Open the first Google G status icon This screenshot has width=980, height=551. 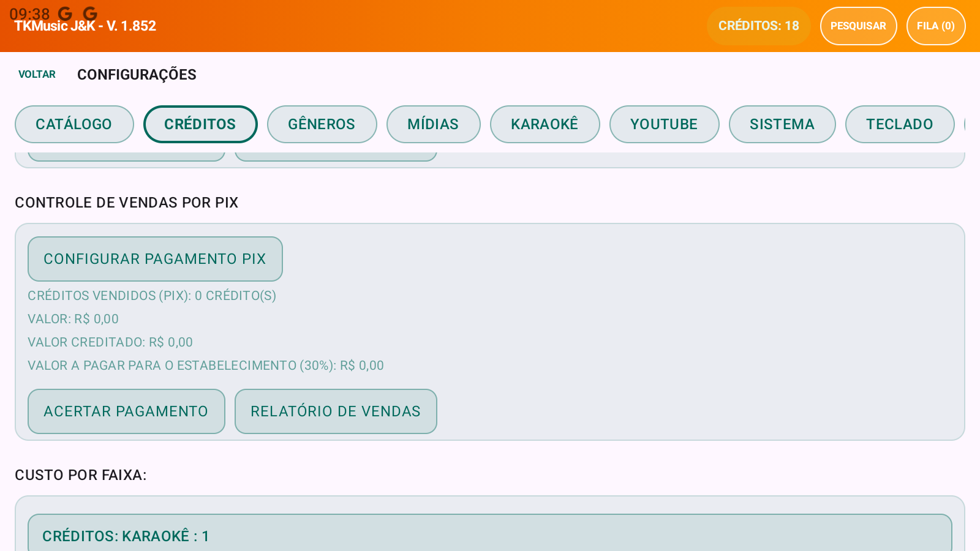65,13
